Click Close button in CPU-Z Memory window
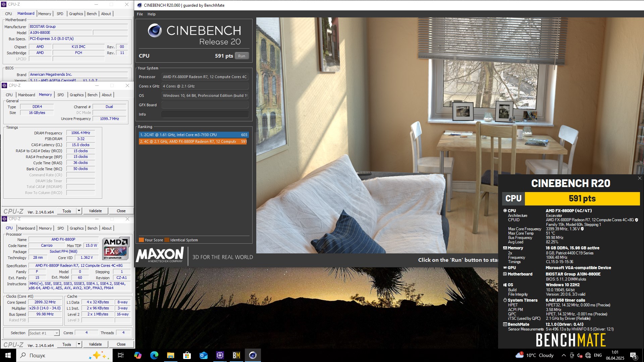The width and height of the screenshot is (644, 362). [121, 211]
